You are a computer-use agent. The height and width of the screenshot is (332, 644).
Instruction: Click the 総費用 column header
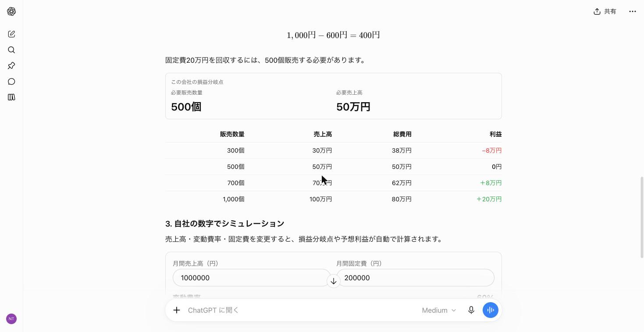(x=402, y=134)
